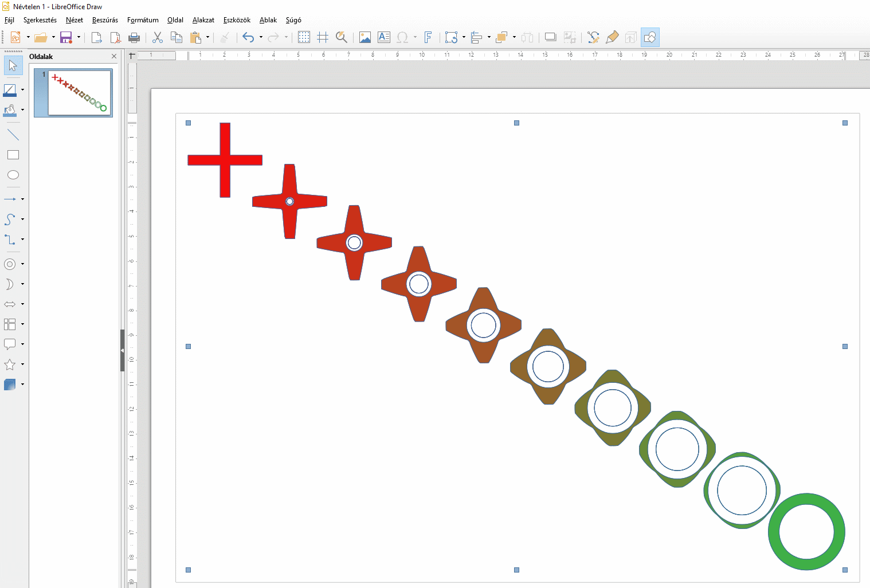This screenshot has width=870, height=588.
Task: Open the Zoom & Pan magnifier tool
Action: point(342,38)
